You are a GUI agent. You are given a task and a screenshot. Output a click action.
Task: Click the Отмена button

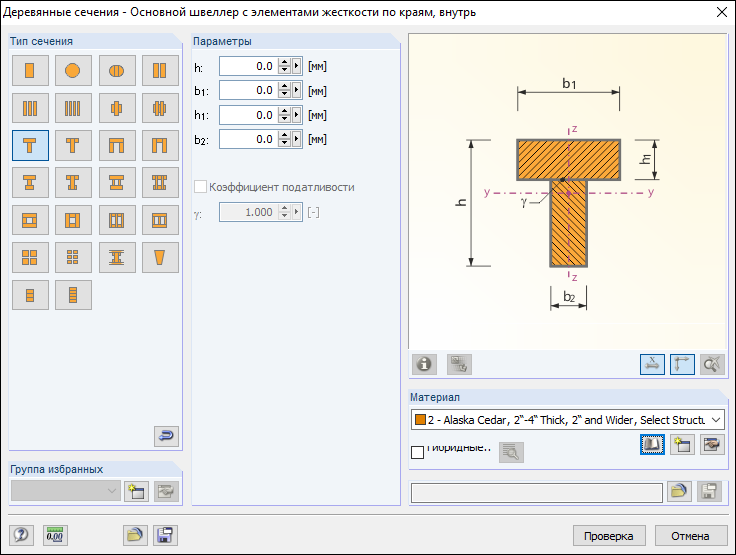coord(690,536)
